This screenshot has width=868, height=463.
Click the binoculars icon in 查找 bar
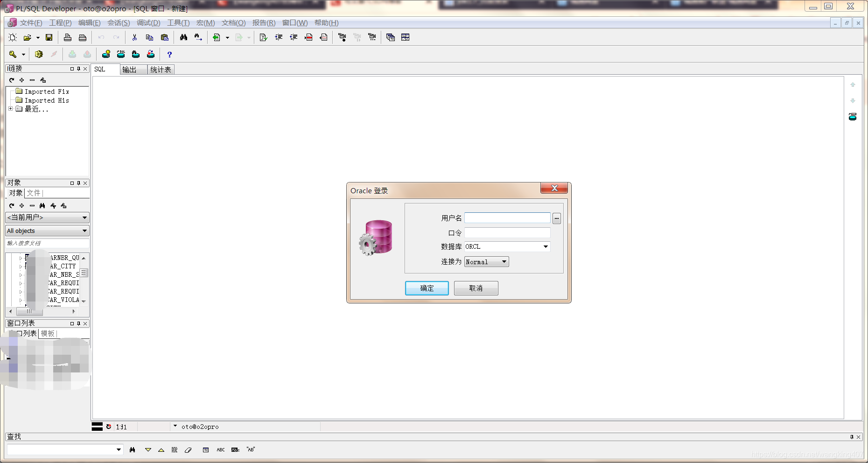[133, 450]
